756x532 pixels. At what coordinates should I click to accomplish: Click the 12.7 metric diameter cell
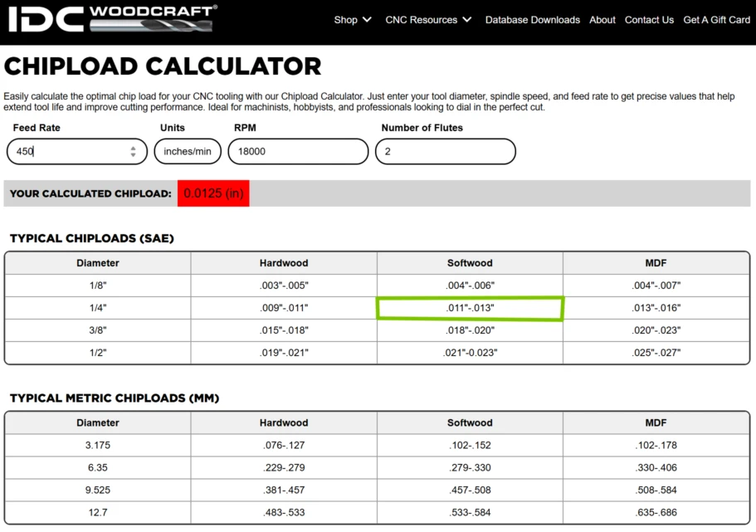click(x=98, y=512)
